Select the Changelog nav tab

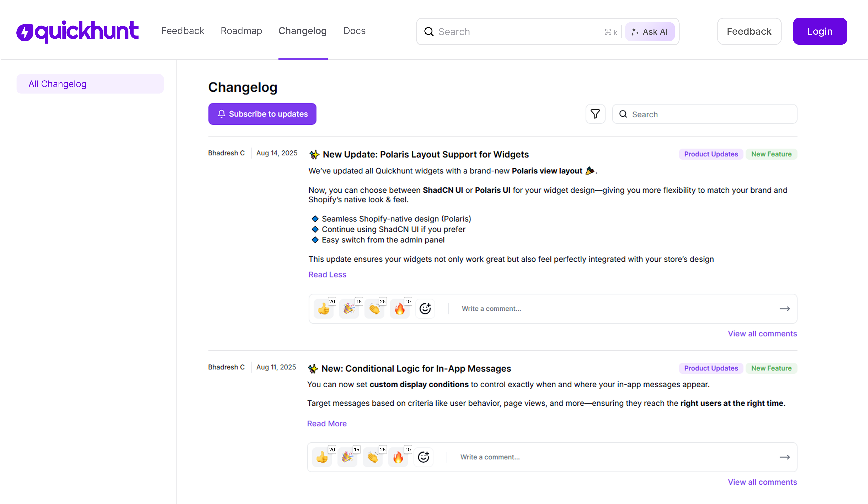point(302,31)
